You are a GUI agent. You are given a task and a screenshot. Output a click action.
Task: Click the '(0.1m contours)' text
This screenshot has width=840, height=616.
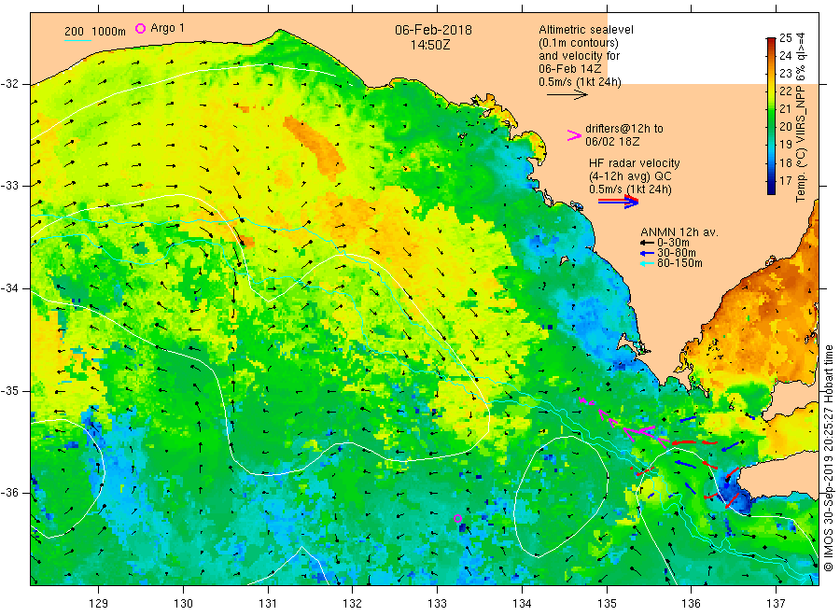[579, 43]
